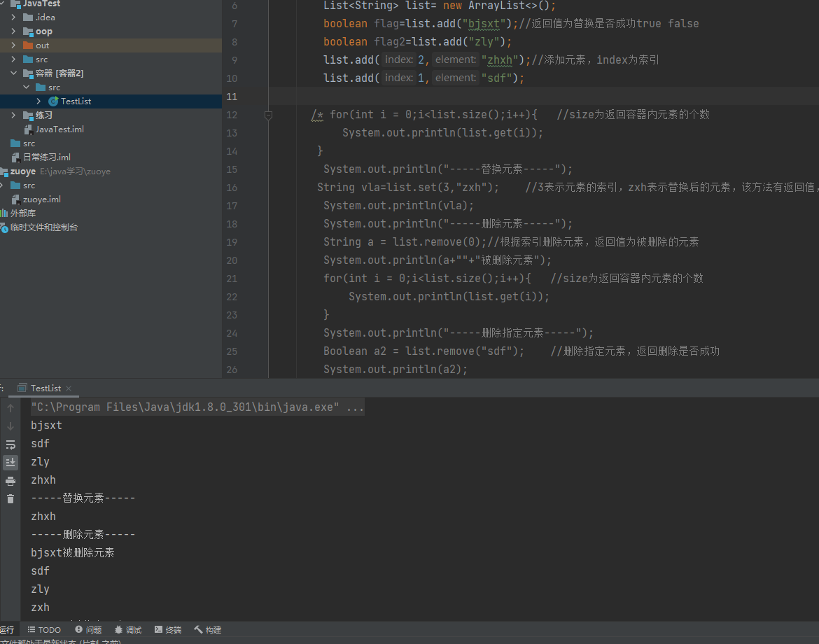The height and width of the screenshot is (644, 819).
Task: Open 外部库 external libraries node
Action: coord(23,213)
